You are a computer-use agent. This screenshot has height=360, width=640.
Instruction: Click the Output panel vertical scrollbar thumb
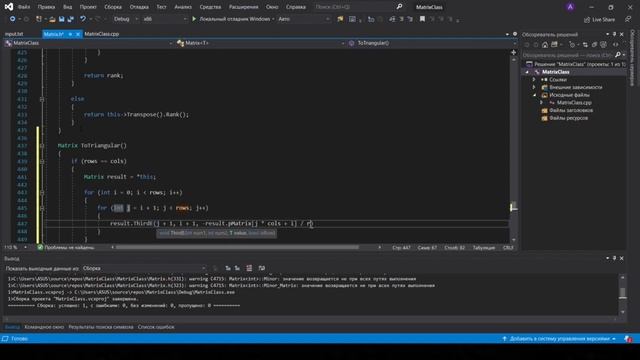(622, 293)
